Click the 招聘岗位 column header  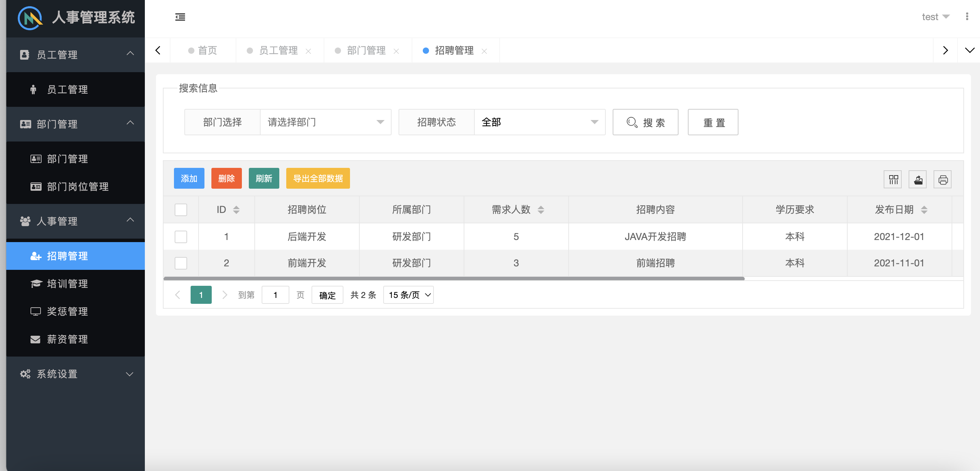click(x=307, y=210)
